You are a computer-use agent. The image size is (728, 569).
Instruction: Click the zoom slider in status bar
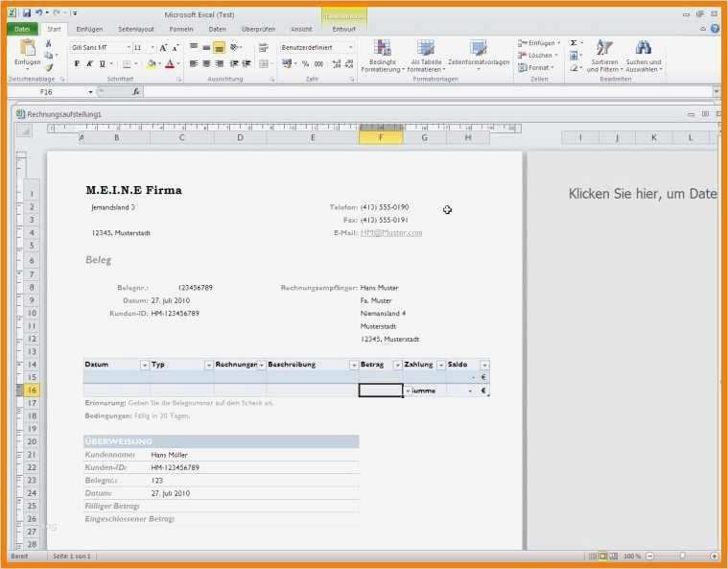(x=682, y=556)
